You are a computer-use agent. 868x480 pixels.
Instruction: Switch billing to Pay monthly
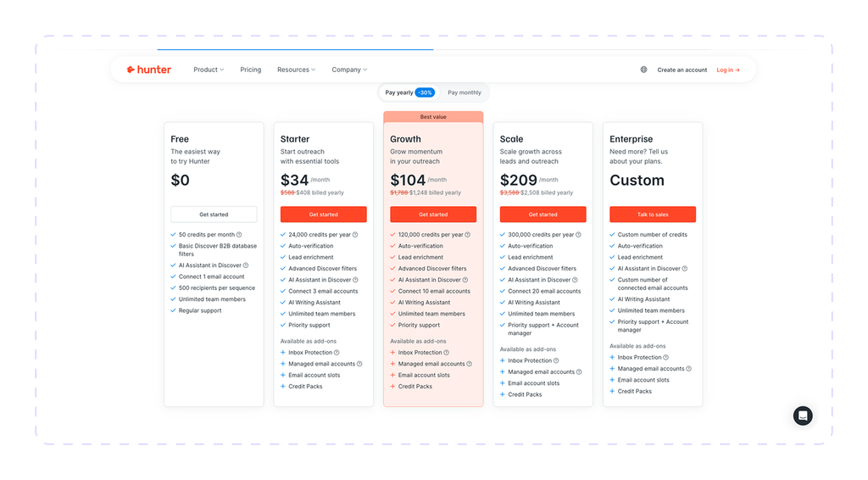tap(465, 92)
